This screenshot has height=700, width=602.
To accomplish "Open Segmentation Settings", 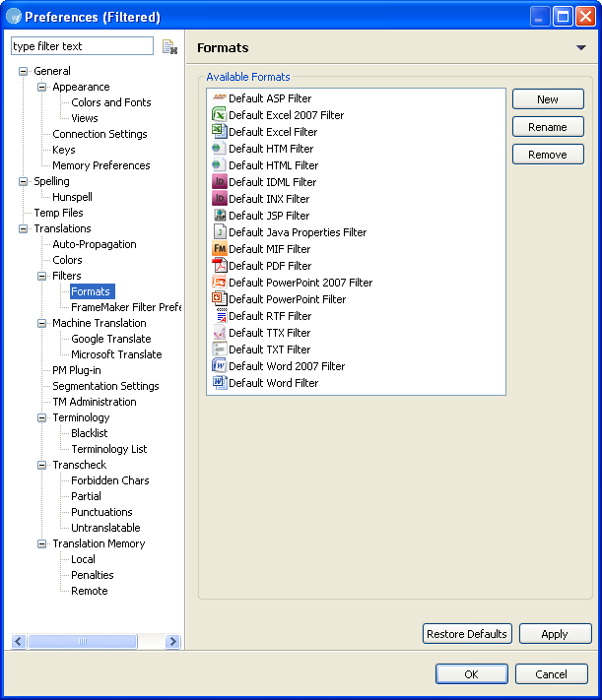I will pos(105,386).
